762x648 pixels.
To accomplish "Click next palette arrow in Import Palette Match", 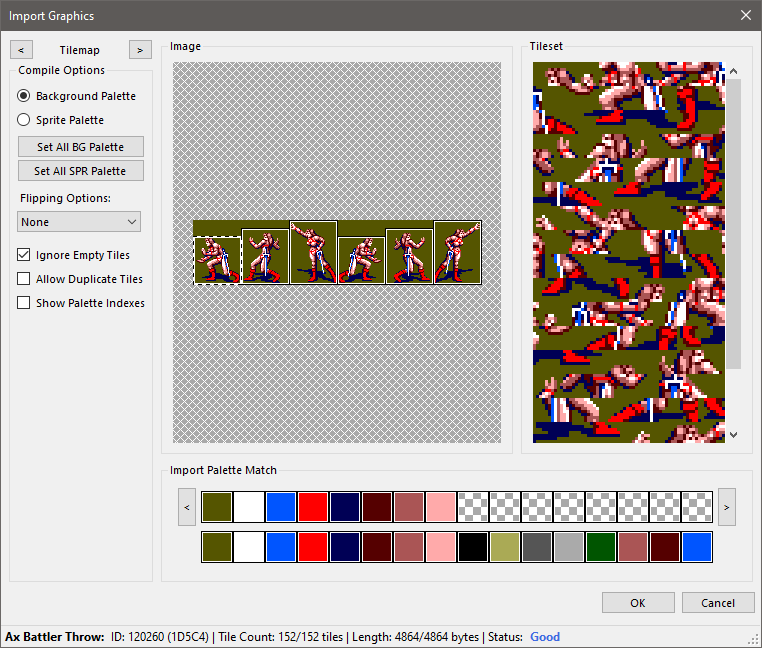I will tap(727, 507).
